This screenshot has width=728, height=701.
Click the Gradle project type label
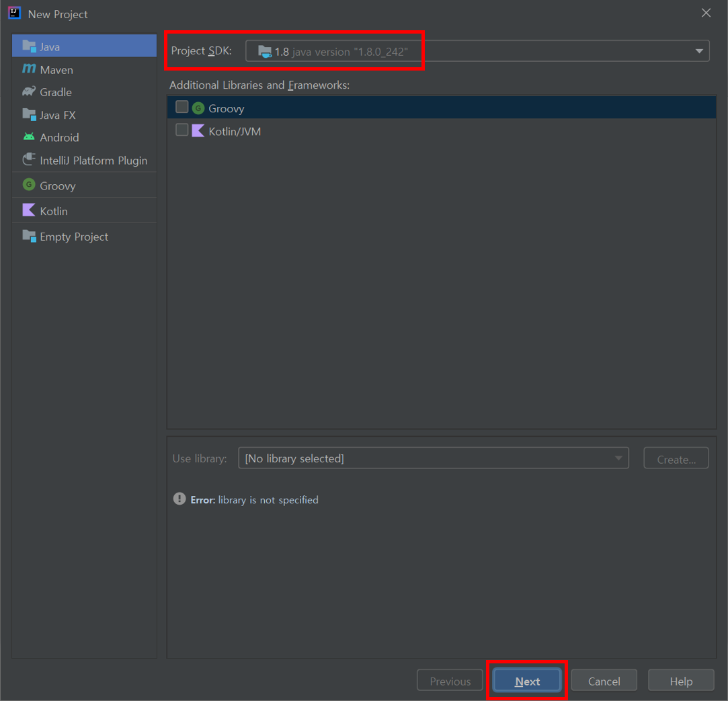point(56,92)
